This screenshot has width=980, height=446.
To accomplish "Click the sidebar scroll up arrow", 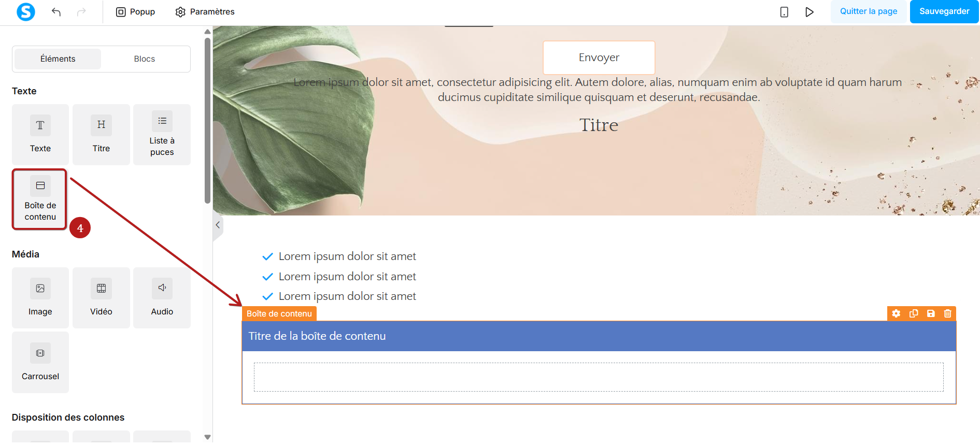I will pos(207,32).
